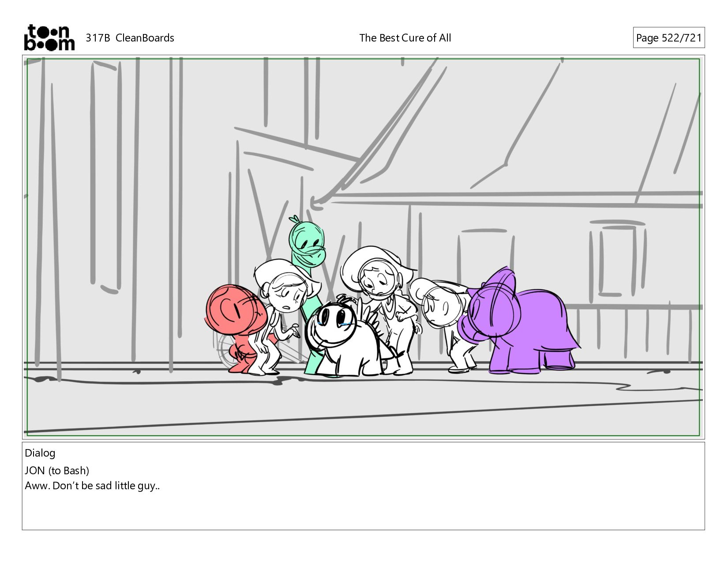
Task: Click the 'Page 522/721' page number box
Action: point(668,38)
